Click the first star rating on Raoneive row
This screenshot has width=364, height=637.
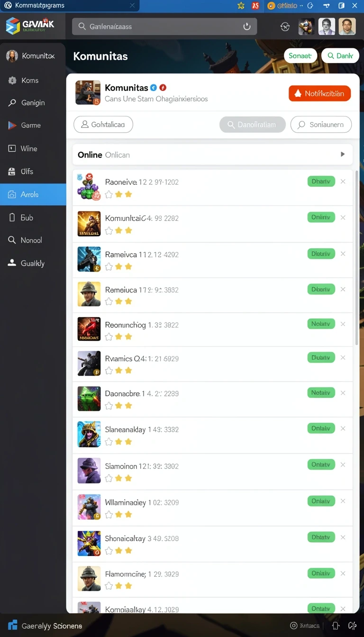tap(109, 194)
